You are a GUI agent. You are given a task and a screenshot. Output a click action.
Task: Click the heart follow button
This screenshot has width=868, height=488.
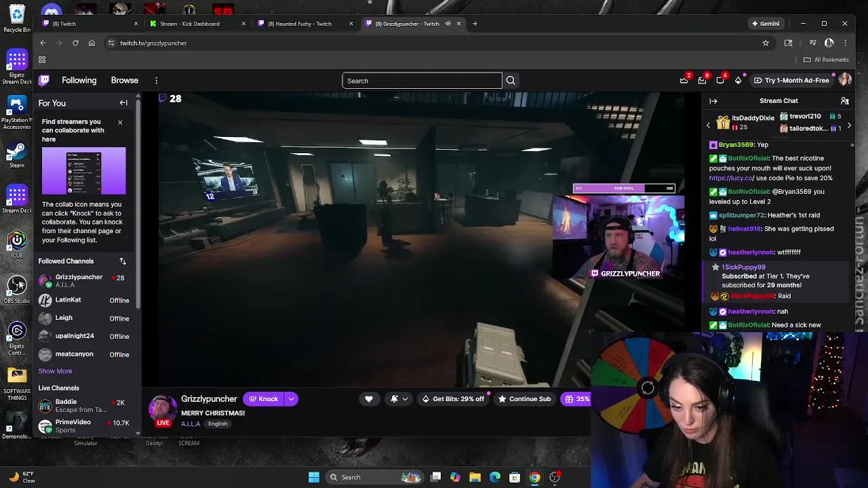[369, 399]
